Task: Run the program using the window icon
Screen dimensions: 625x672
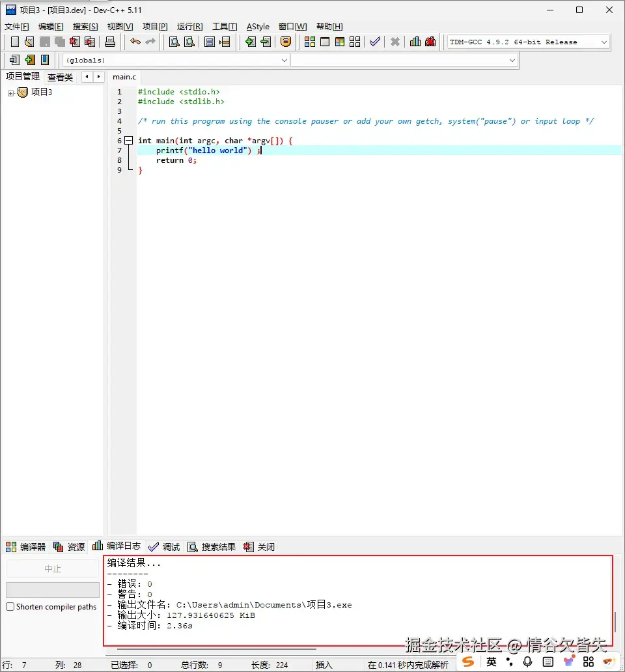Action: 325,42
